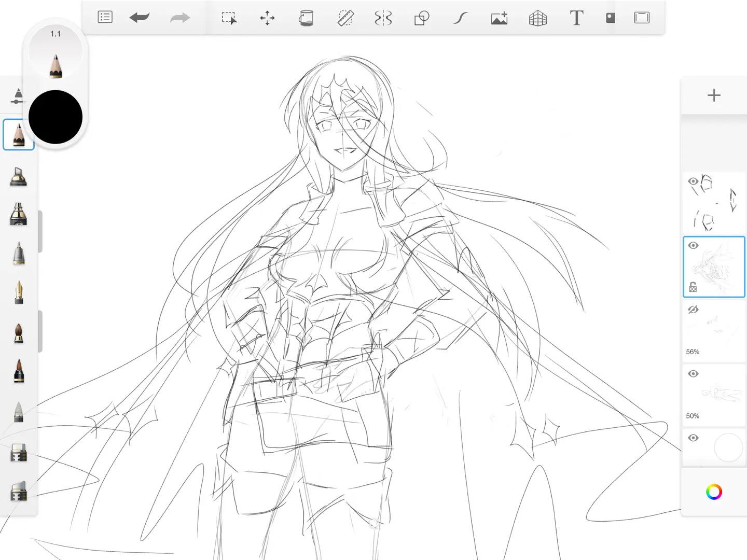Viewport: 747px width, 560px height.
Task: Pick the chisel-tip Marker brush
Action: tap(19, 176)
